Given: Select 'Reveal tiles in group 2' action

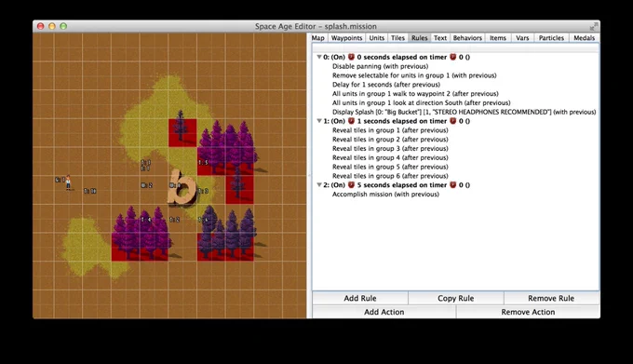Looking at the screenshot, I should [x=390, y=140].
